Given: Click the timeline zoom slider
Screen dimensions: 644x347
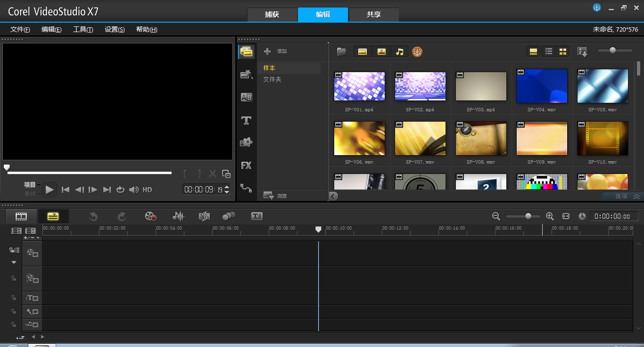Looking at the screenshot, I should [523, 216].
